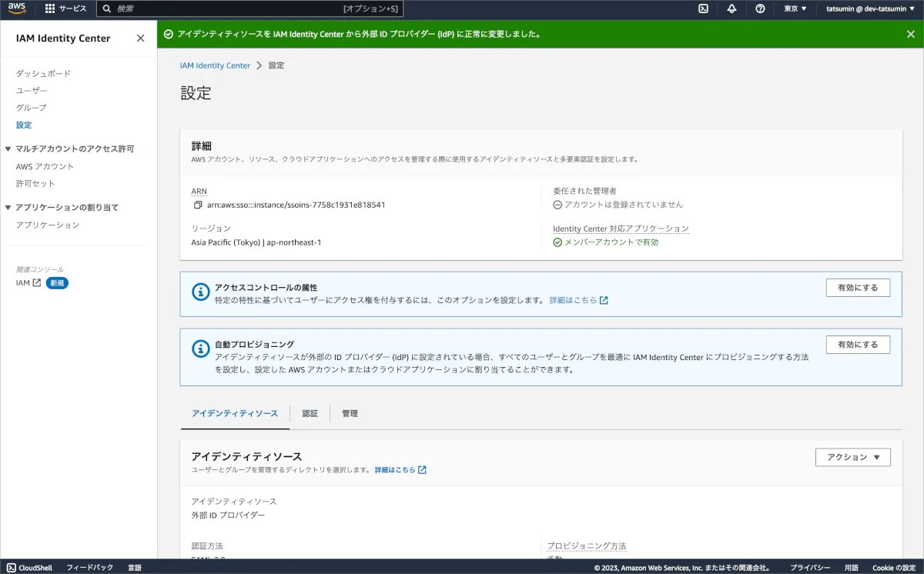Open the help question mark icon
Viewport: 924px width, 574px height.
pos(760,8)
